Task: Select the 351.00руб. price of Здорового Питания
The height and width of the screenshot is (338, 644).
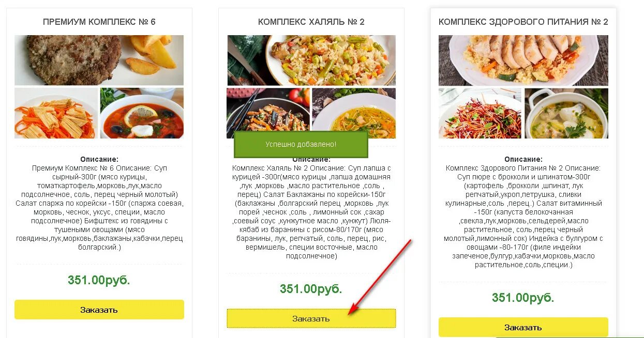Action: tap(523, 298)
